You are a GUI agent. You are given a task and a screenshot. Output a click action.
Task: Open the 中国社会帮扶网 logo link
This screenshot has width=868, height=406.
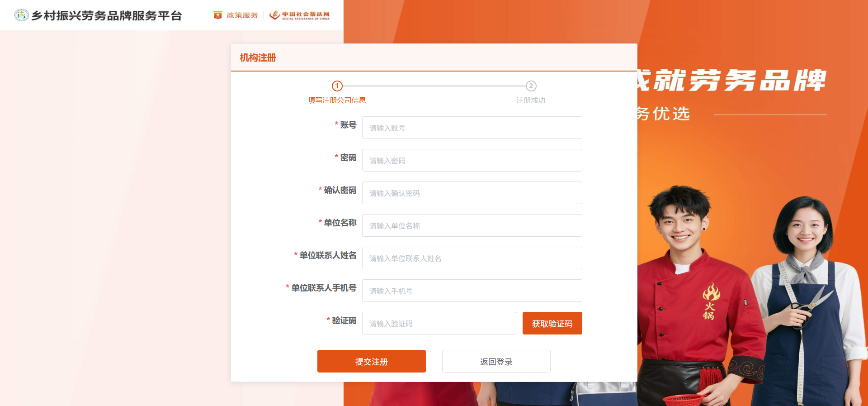tap(299, 15)
